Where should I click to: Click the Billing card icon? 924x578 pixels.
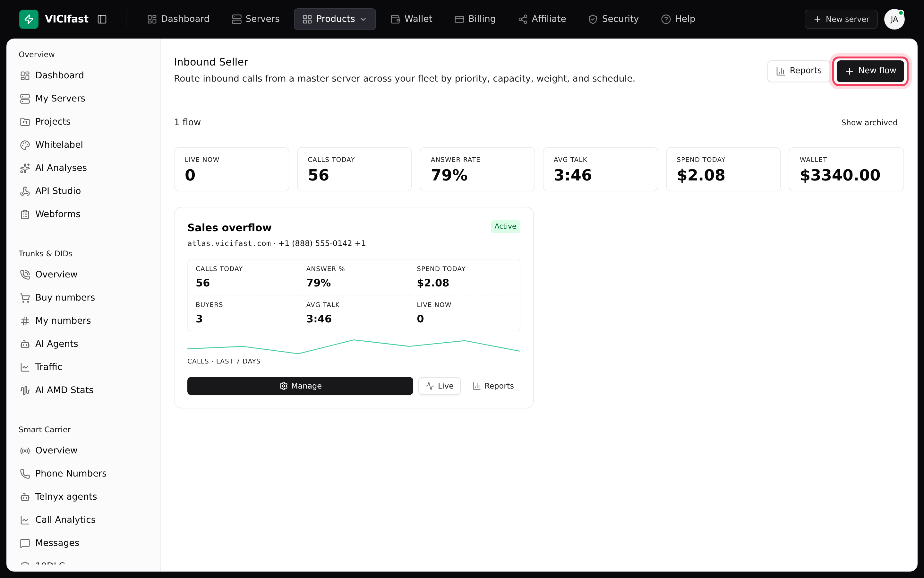pyautogui.click(x=459, y=19)
